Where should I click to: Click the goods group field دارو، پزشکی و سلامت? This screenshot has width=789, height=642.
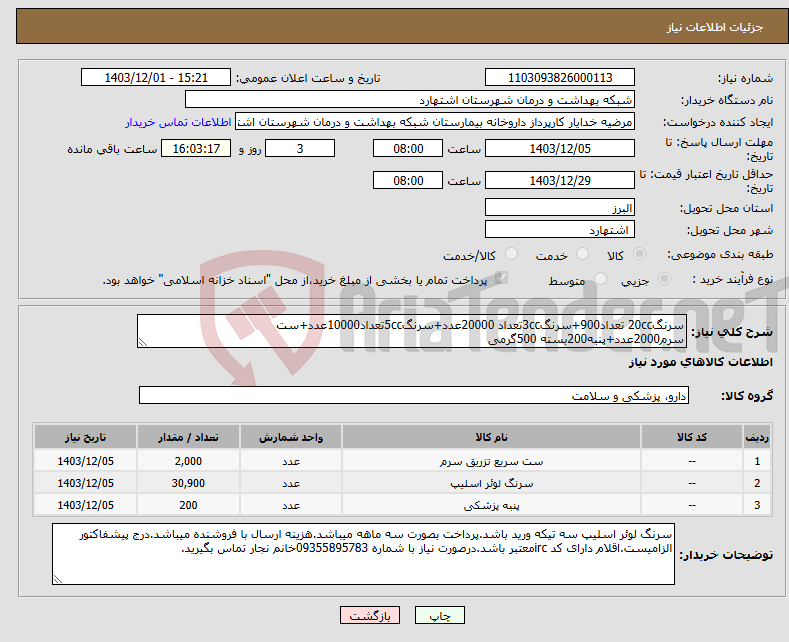[x=414, y=395]
